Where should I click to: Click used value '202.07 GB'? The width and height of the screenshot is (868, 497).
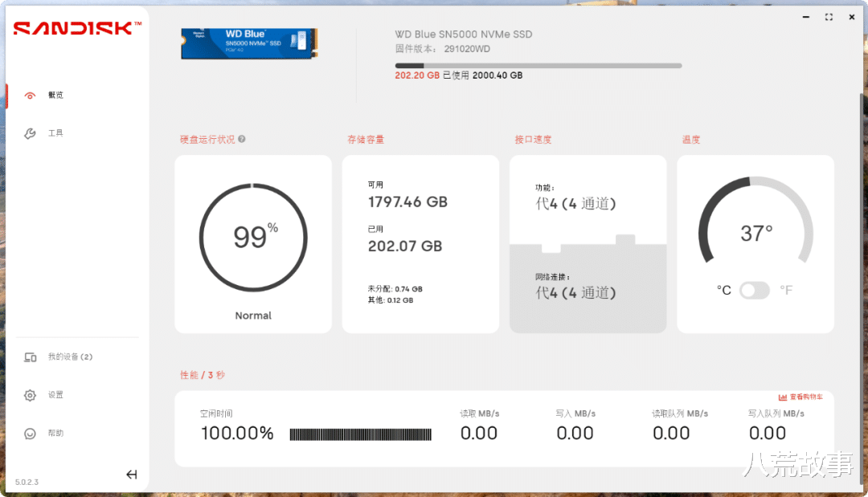(x=405, y=246)
